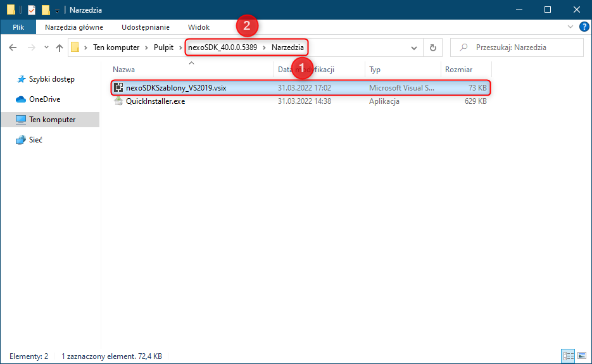Image resolution: width=592 pixels, height=364 pixels.
Task: Click the vsix file icon
Action: tap(118, 87)
